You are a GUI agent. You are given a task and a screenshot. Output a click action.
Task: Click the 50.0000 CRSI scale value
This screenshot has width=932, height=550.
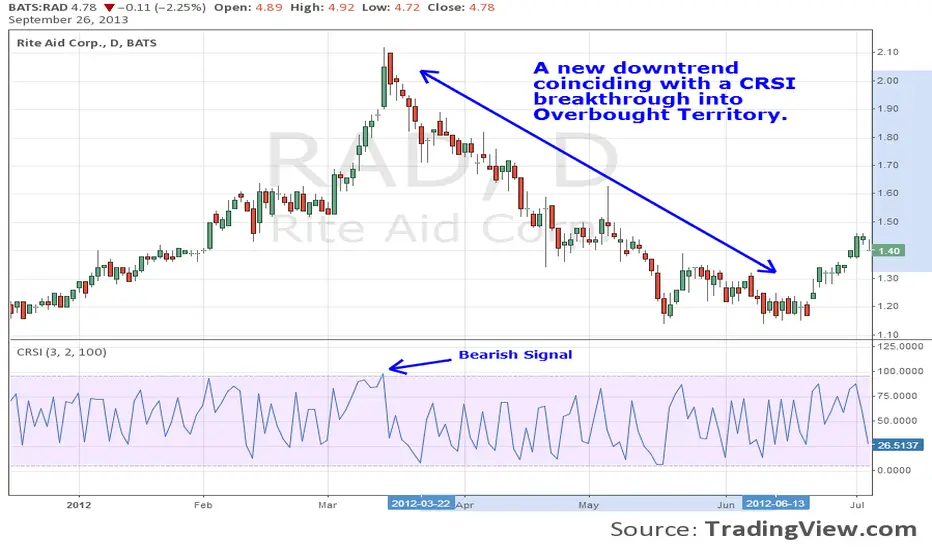pyautogui.click(x=897, y=420)
